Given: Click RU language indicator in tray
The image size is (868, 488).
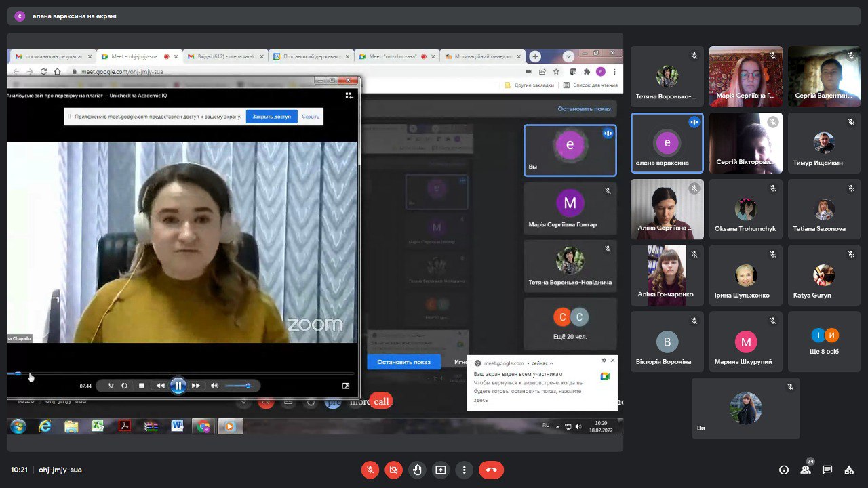Looking at the screenshot, I should click(546, 425).
